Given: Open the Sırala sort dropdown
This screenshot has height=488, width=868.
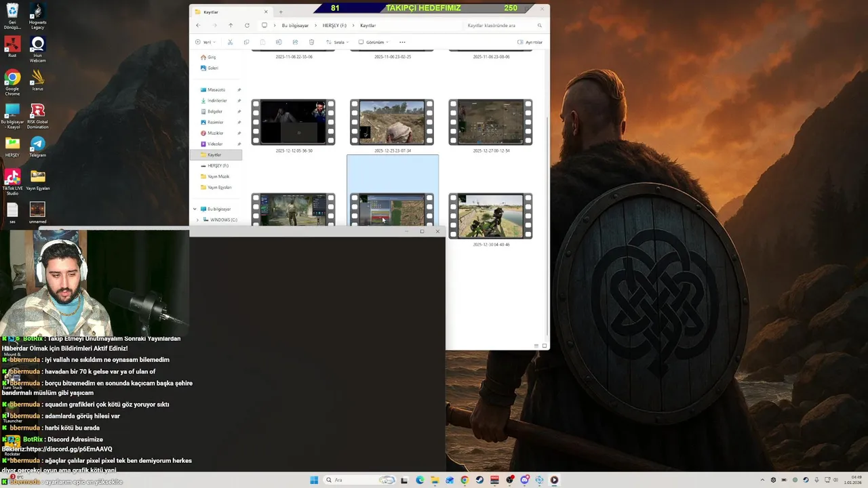Looking at the screenshot, I should point(338,42).
